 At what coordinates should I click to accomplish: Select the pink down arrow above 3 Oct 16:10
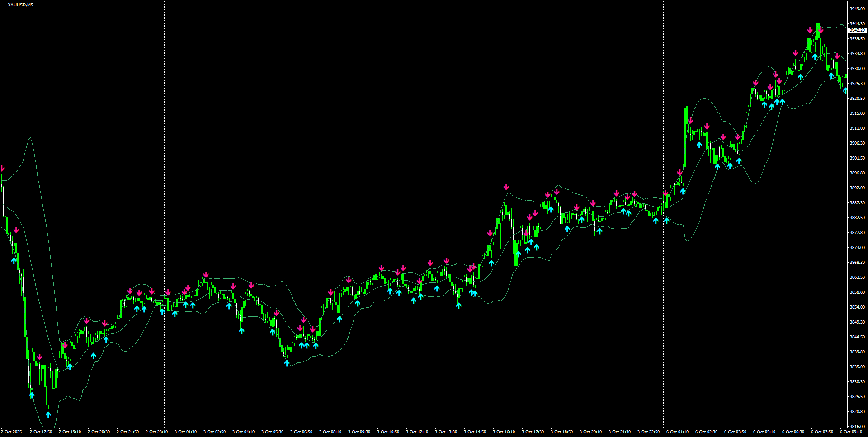[x=506, y=186]
